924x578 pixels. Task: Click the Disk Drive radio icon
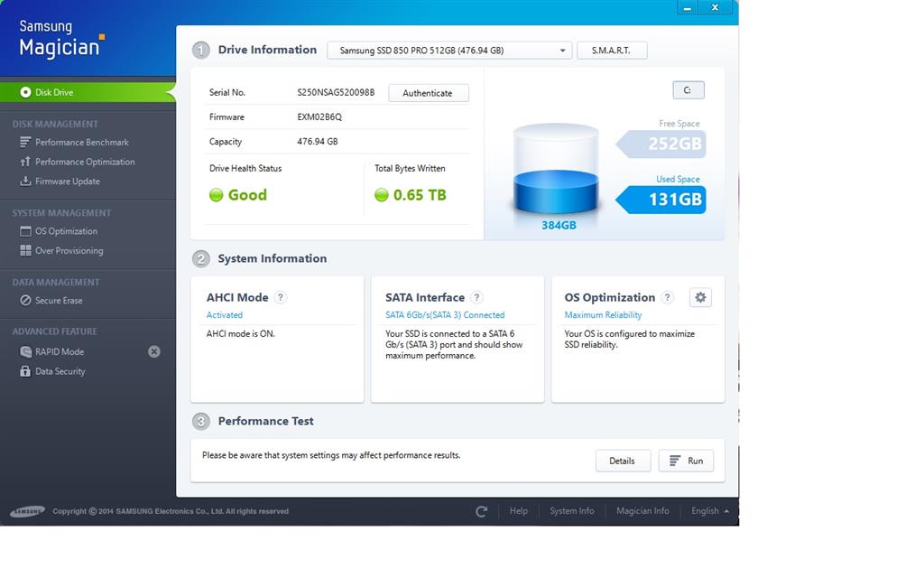coord(25,92)
